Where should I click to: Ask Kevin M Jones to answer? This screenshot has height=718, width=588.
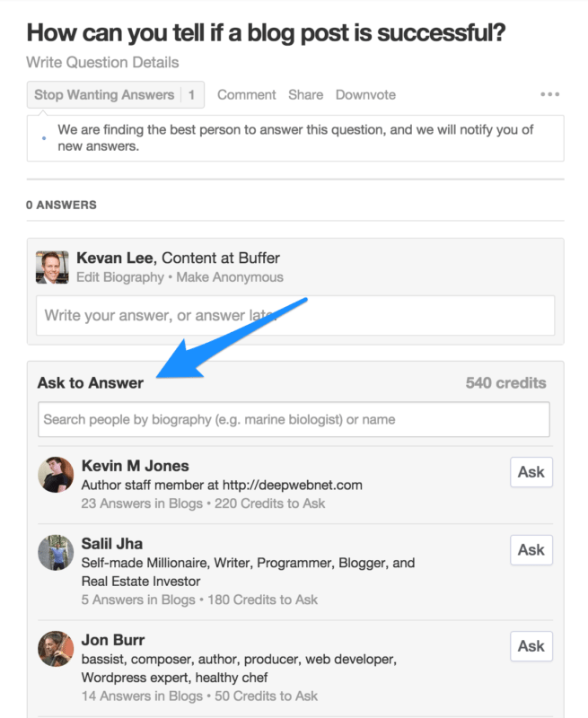[531, 472]
